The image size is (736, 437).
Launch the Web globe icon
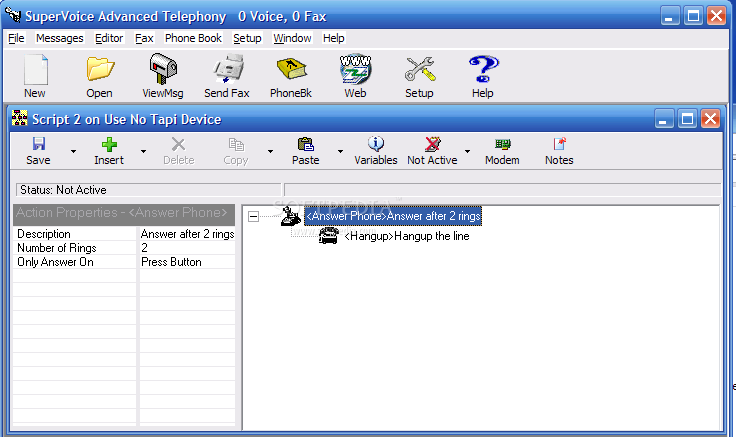(x=355, y=69)
